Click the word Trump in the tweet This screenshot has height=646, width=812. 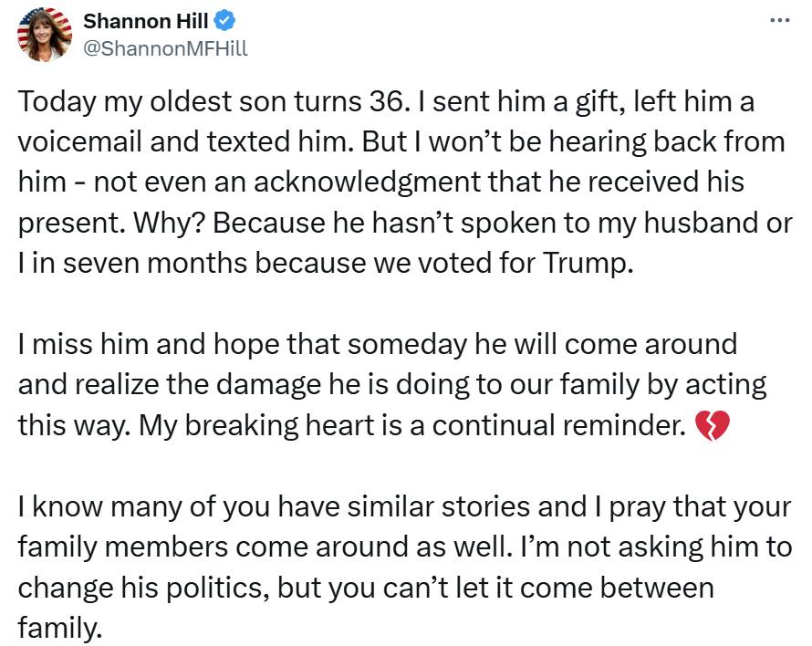coord(588,263)
